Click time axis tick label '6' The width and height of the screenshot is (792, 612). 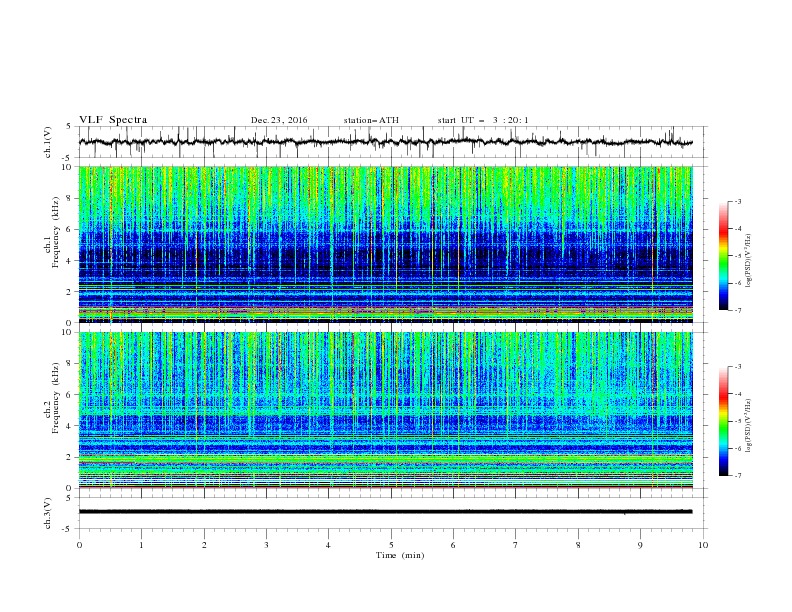point(453,545)
